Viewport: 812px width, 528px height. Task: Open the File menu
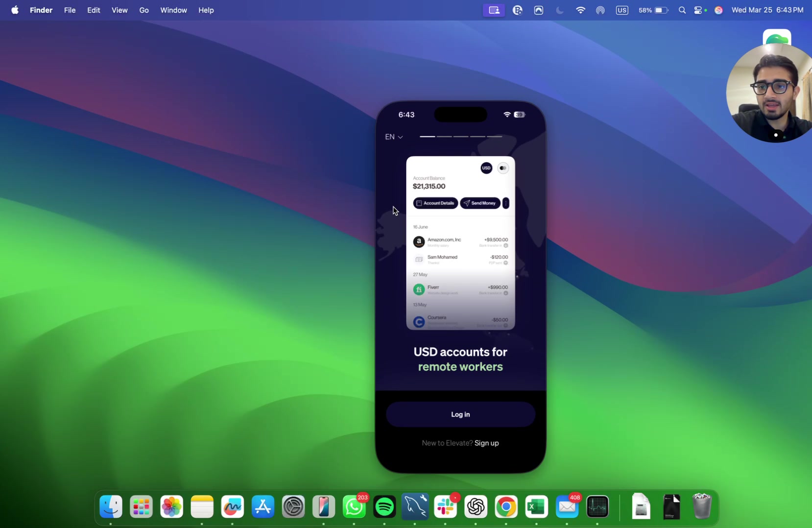[70, 10]
